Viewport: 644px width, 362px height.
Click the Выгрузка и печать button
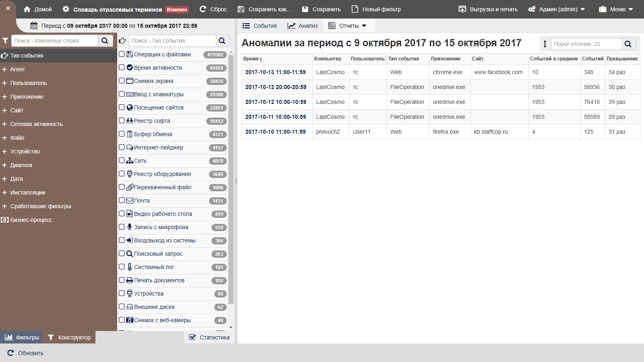pos(488,9)
